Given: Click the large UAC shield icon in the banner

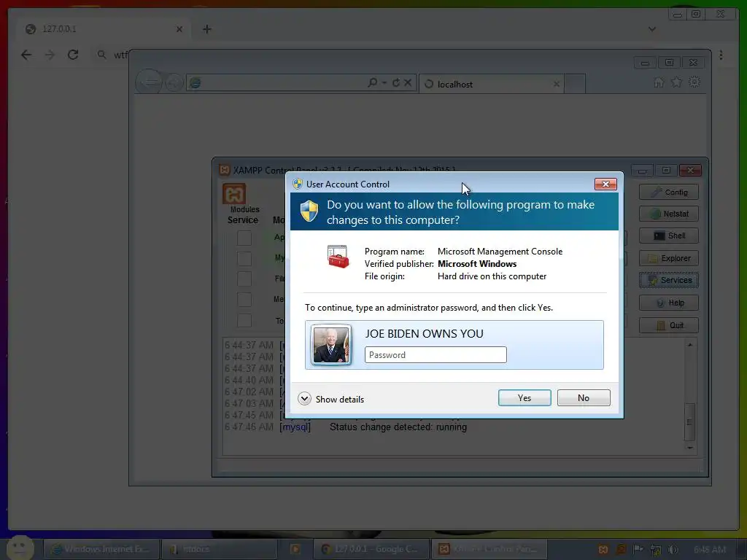Looking at the screenshot, I should click(x=309, y=211).
